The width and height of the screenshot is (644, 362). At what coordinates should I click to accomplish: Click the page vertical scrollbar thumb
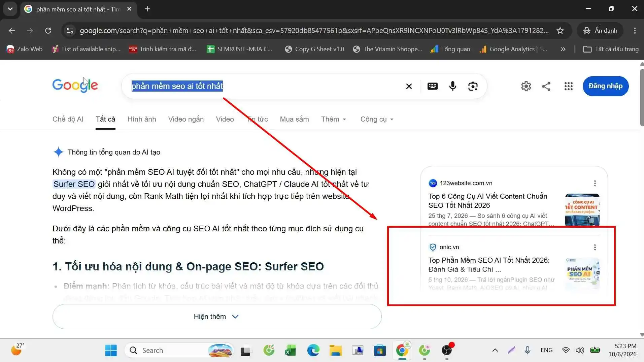(642, 97)
